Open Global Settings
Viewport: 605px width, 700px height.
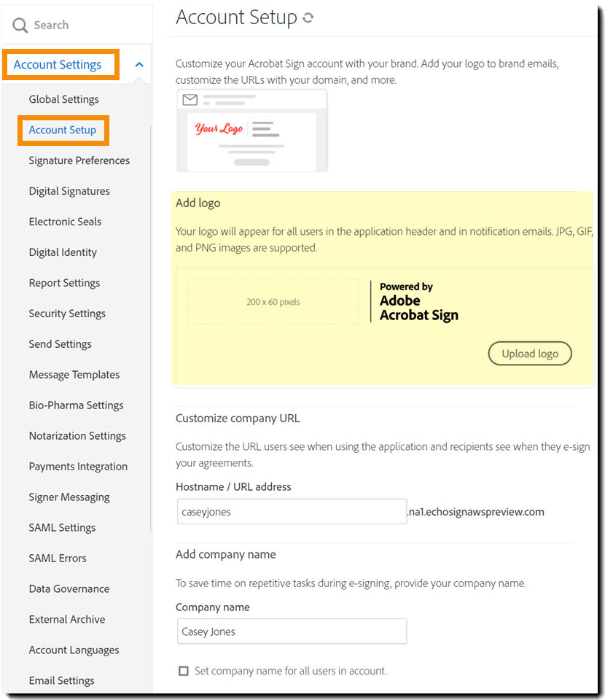[x=65, y=99]
